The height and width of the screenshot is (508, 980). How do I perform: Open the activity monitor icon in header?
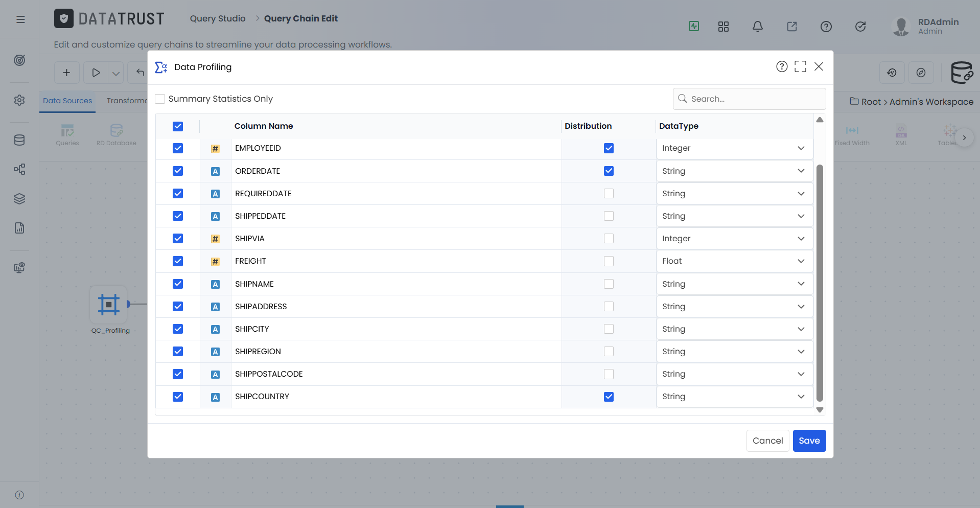tap(694, 26)
